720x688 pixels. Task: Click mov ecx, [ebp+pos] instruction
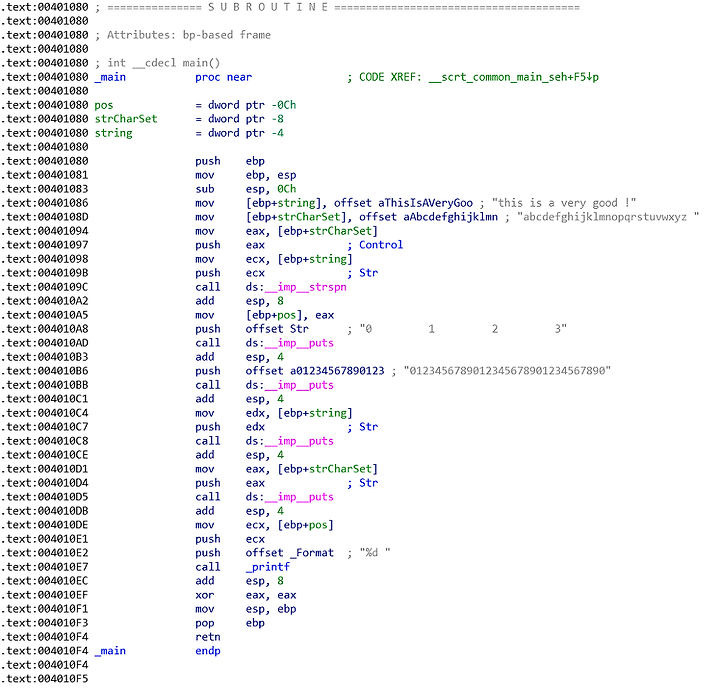pyautogui.click(x=264, y=525)
